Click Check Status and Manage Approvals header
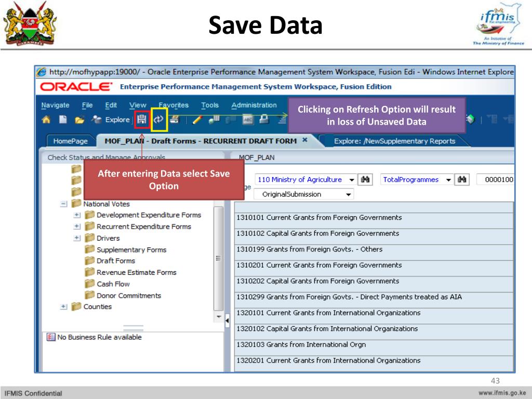This screenshot has width=532, height=399. coord(106,157)
